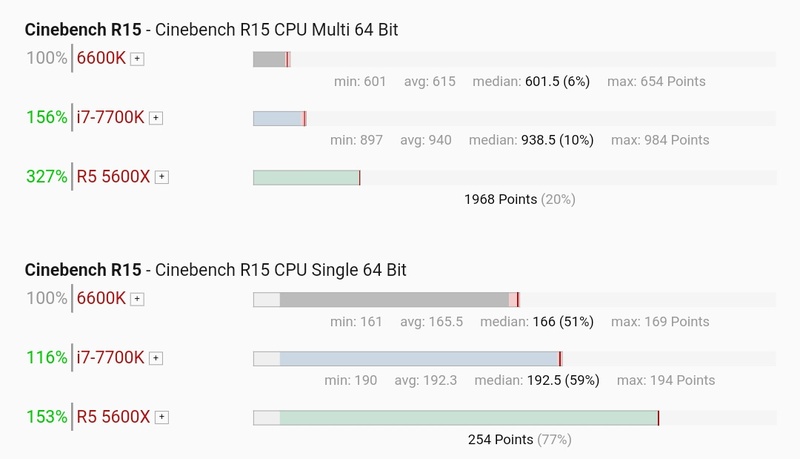Open the i7-7700K link in Single benchmark
The image size is (800, 459).
tap(111, 357)
